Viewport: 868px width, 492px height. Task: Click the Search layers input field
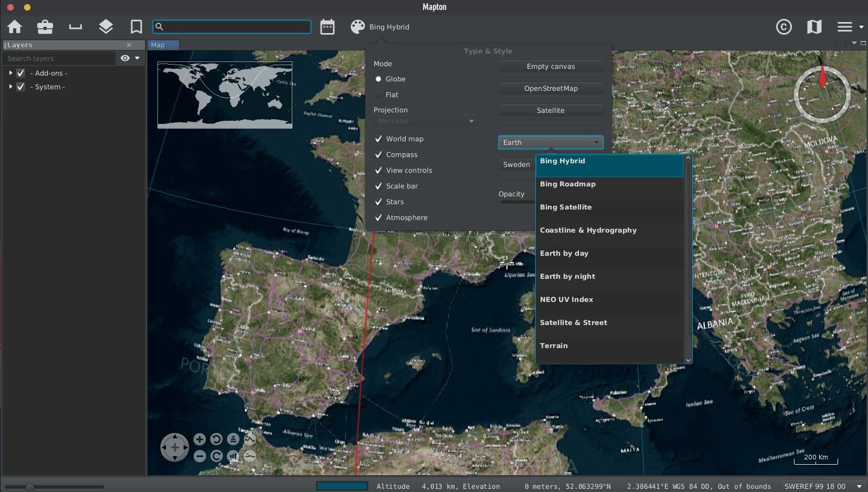click(x=59, y=59)
